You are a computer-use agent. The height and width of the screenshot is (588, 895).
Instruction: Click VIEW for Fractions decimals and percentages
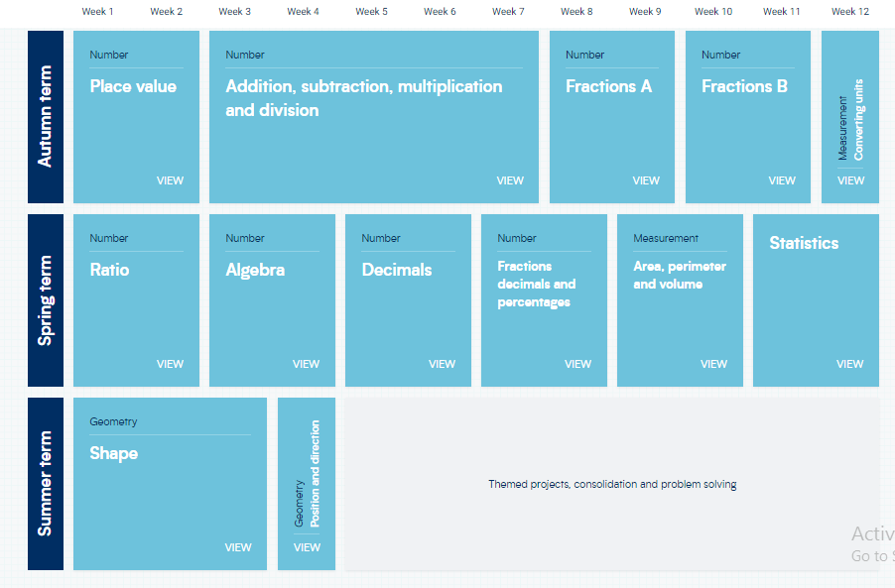[577, 364]
